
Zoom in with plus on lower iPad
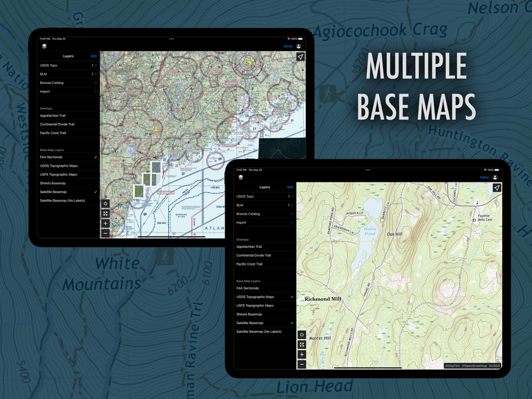click(x=302, y=354)
